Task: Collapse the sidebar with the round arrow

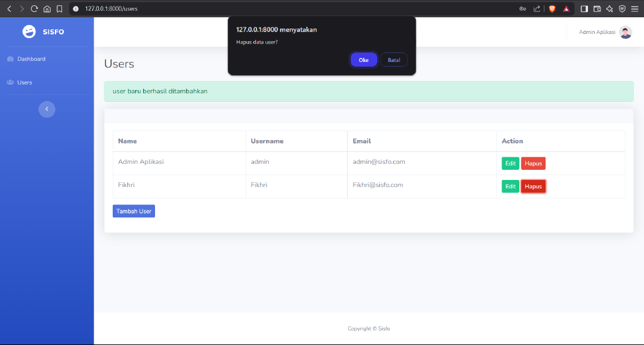Action: pos(47,109)
